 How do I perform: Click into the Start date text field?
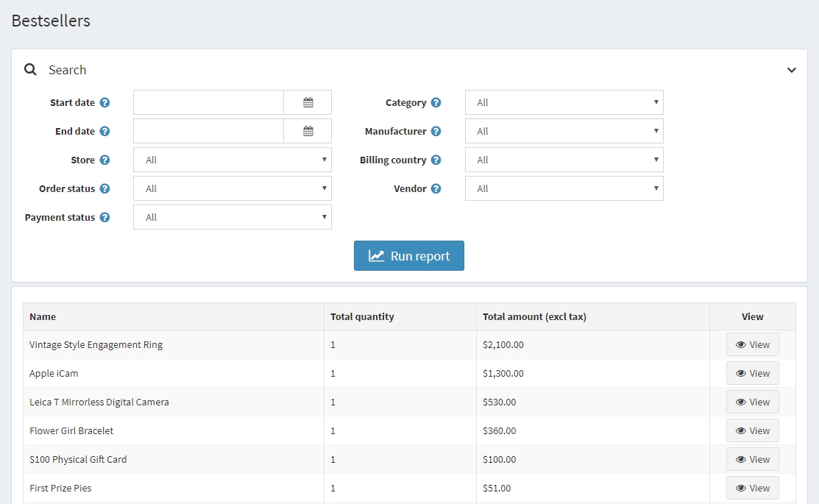point(208,102)
